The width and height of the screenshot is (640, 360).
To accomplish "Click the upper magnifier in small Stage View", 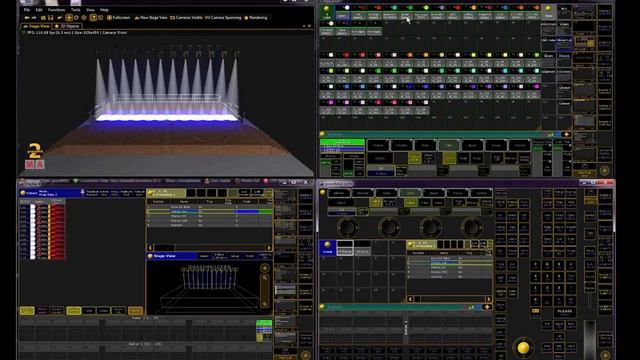I will point(264,278).
